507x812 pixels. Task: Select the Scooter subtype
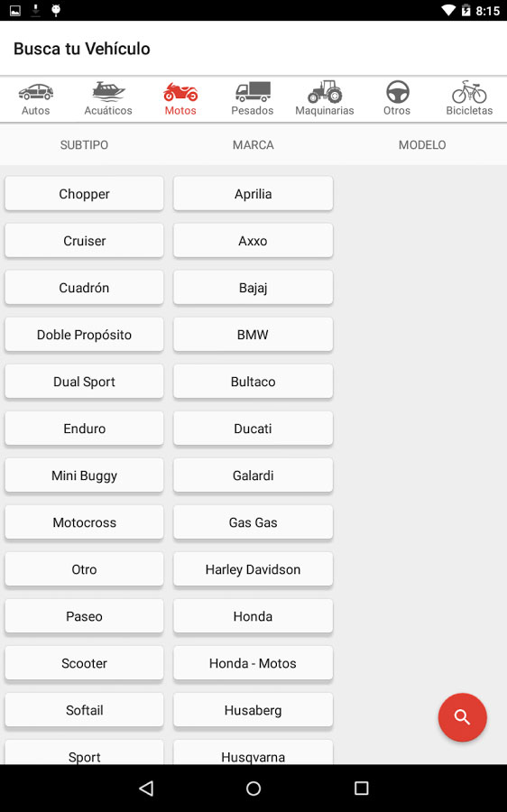coord(85,663)
